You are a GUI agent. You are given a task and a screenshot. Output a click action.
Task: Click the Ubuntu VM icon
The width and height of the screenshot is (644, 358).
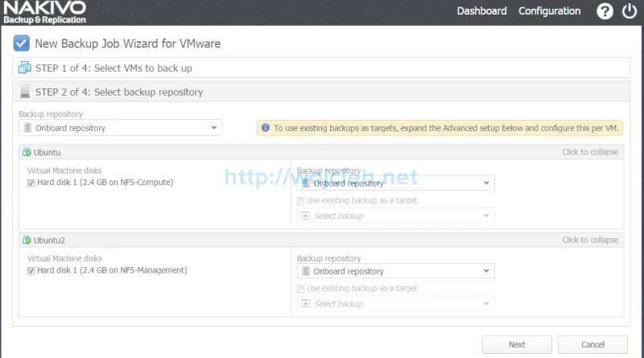pyautogui.click(x=27, y=152)
